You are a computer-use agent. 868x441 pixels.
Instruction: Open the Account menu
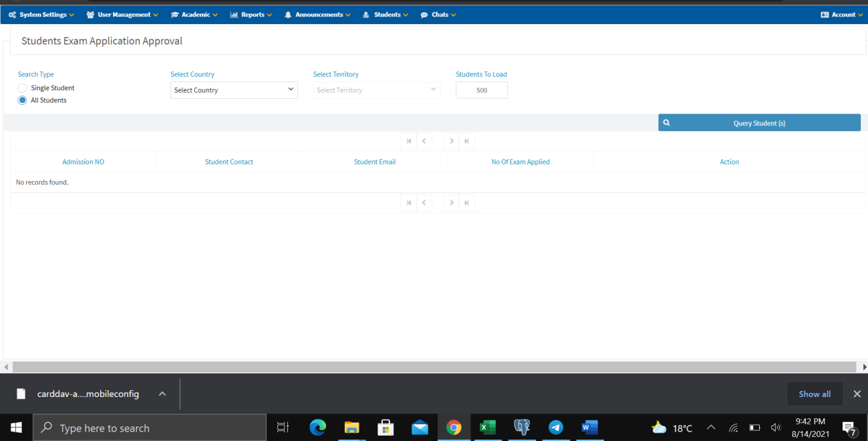842,15
